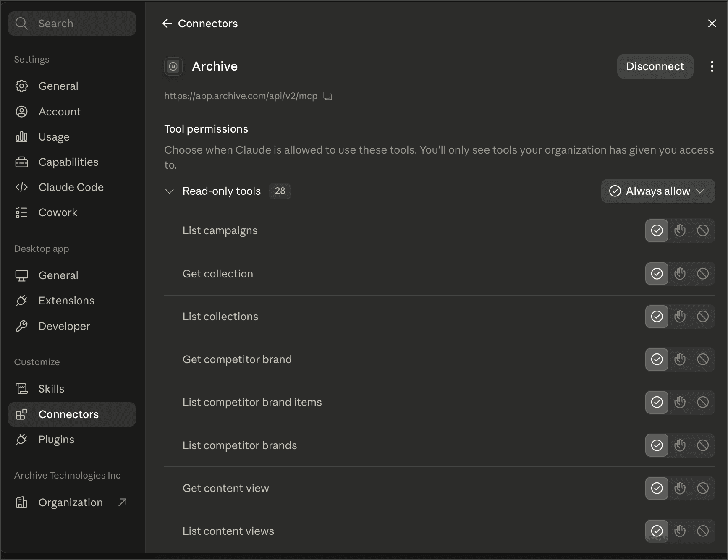Set List competitor brand items to needs approval

680,402
